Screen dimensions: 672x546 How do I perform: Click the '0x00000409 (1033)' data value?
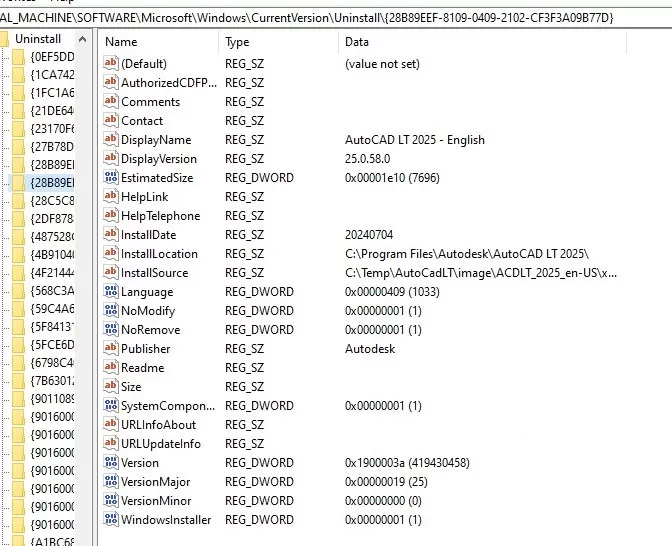coord(392,291)
